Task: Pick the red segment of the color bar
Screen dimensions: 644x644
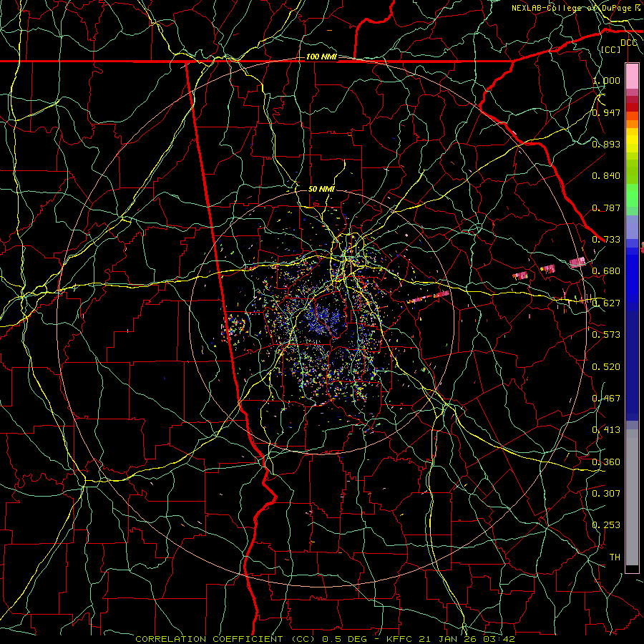Action: (632, 107)
